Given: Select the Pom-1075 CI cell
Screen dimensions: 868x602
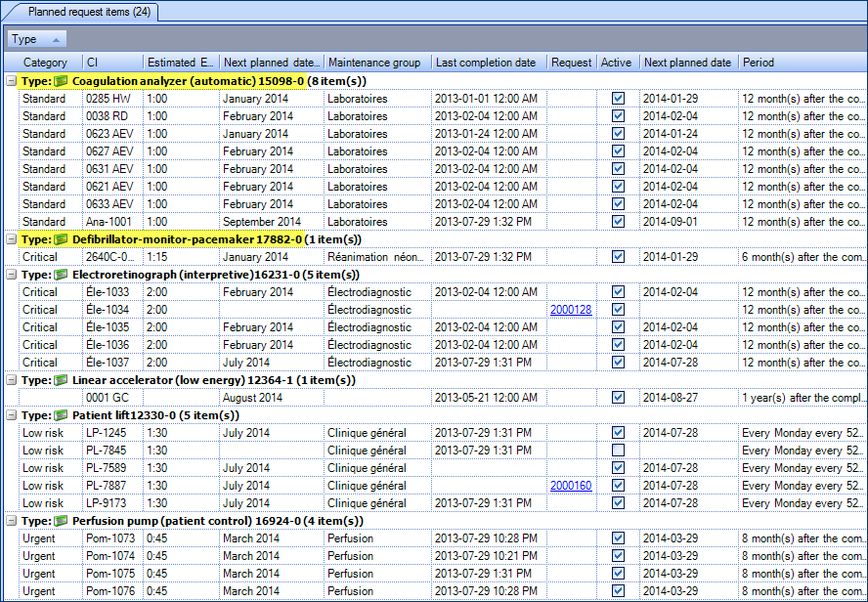Looking at the screenshot, I should (112, 574).
